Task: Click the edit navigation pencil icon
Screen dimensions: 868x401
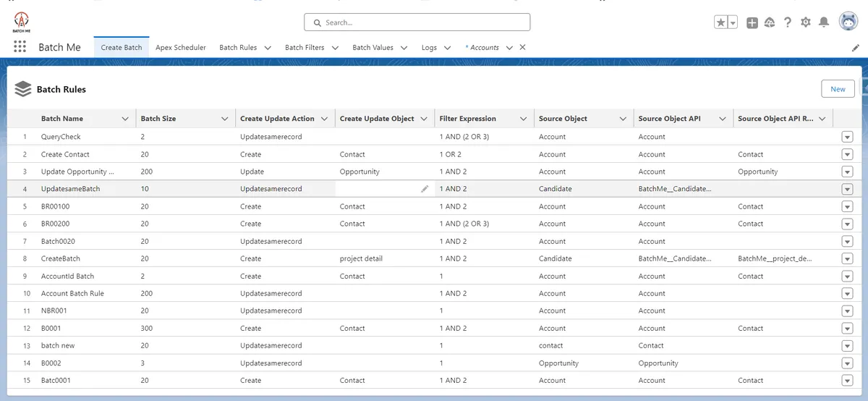Action: 856,47
